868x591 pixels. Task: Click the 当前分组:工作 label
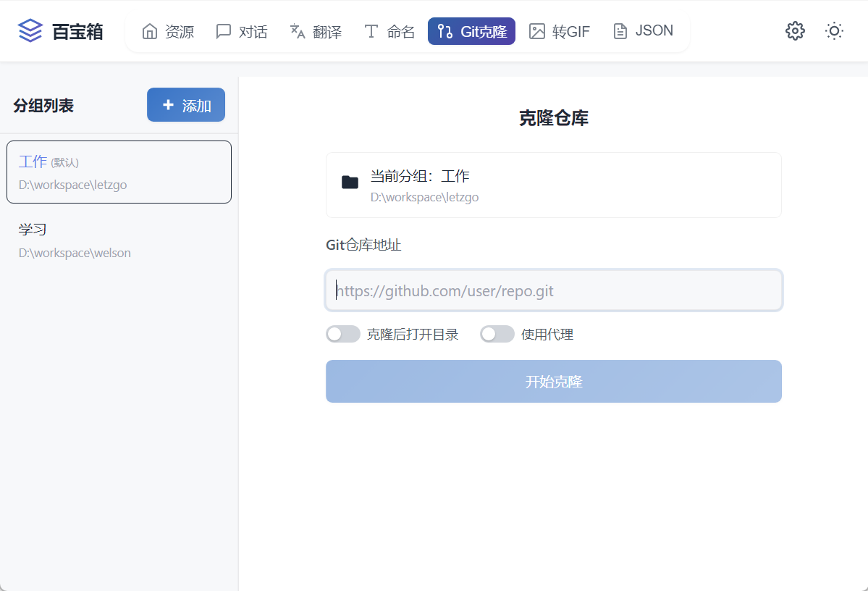pos(420,176)
